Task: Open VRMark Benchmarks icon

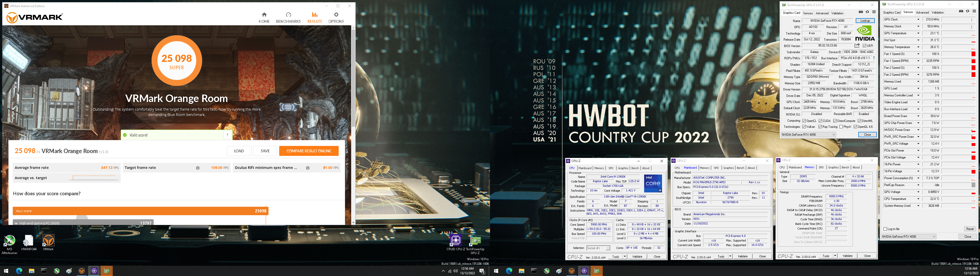Action: tap(288, 15)
